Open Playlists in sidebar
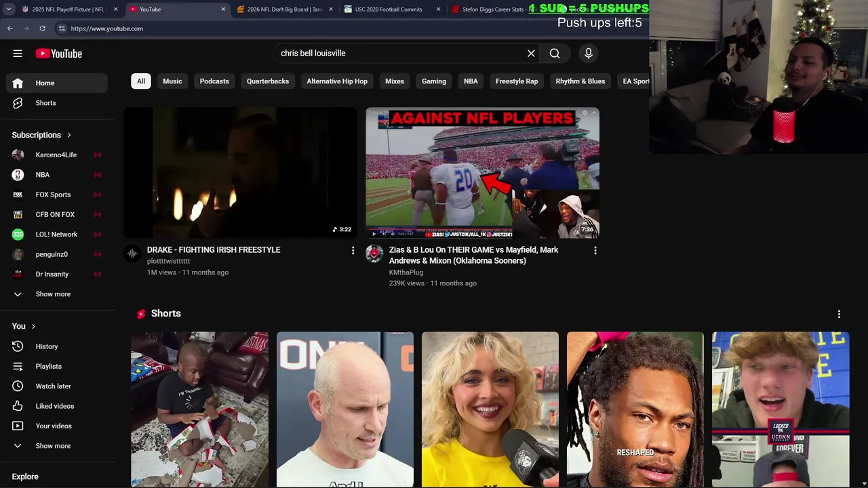 coord(57,366)
